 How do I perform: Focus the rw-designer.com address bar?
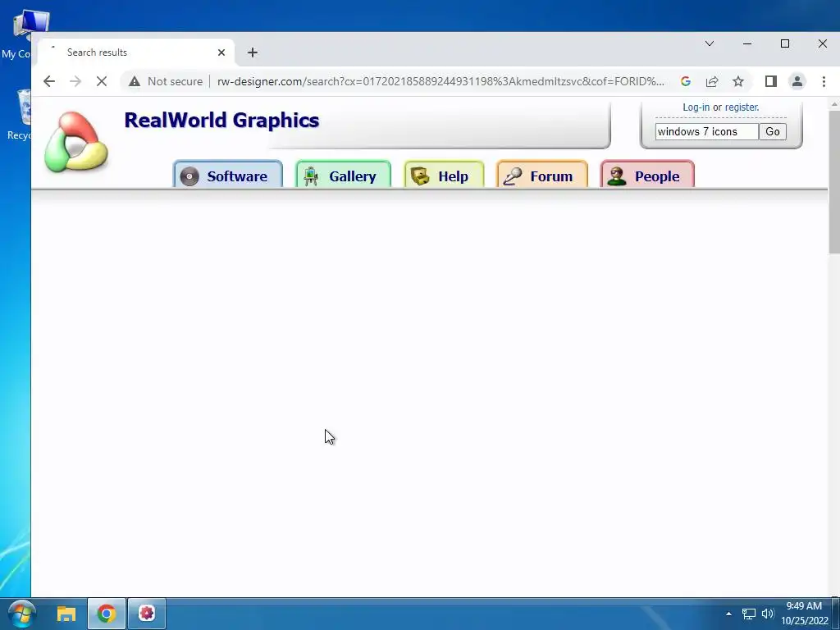pos(441,81)
